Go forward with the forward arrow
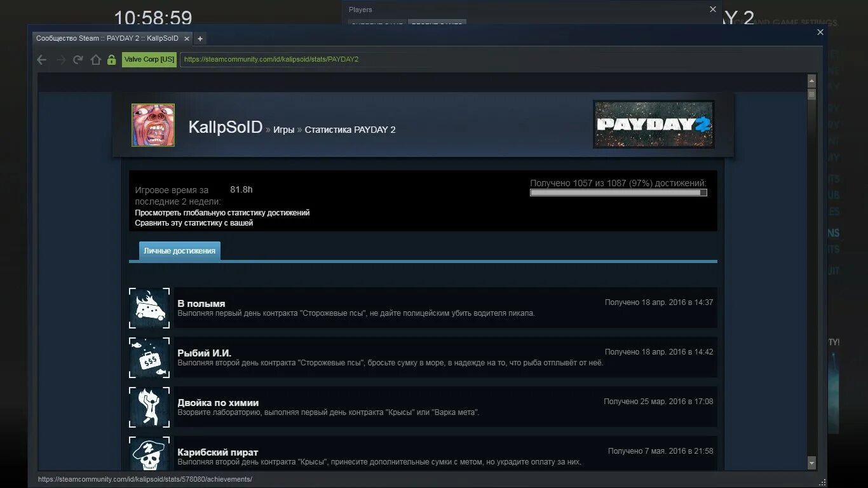868x488 pixels. (x=61, y=60)
